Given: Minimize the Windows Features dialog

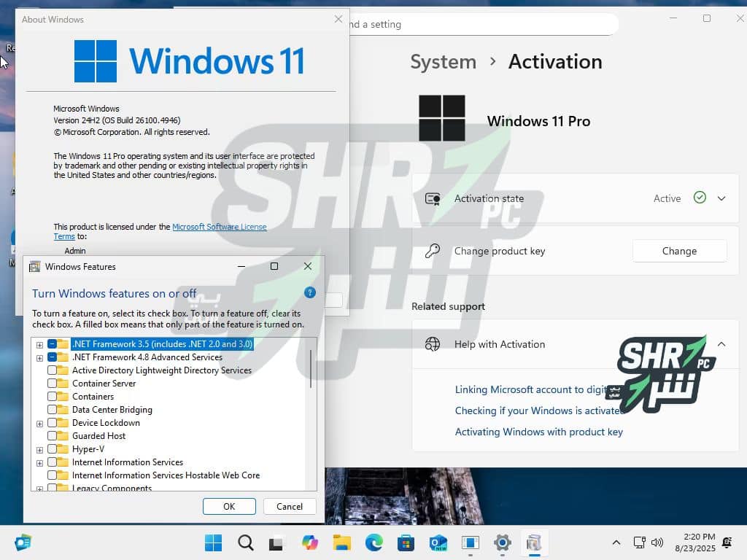Looking at the screenshot, I should (241, 266).
